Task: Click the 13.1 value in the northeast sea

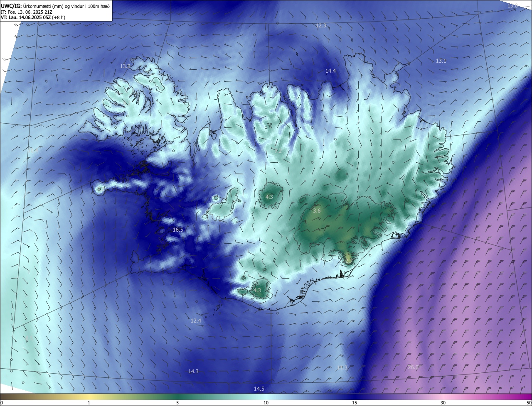Action: coord(441,61)
